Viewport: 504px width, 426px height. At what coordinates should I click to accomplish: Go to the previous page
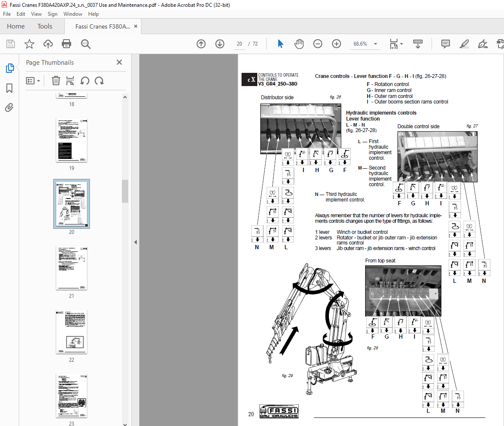point(201,44)
